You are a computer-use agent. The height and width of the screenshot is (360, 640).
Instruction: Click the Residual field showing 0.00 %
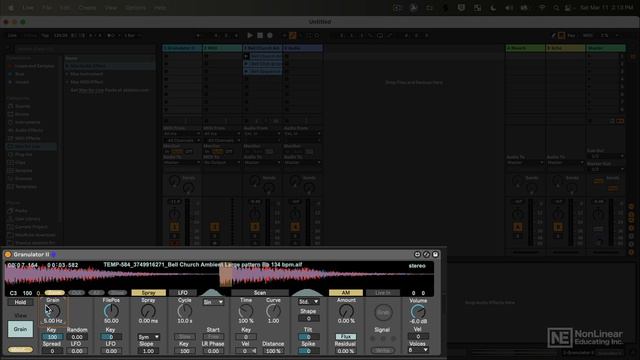point(346,351)
